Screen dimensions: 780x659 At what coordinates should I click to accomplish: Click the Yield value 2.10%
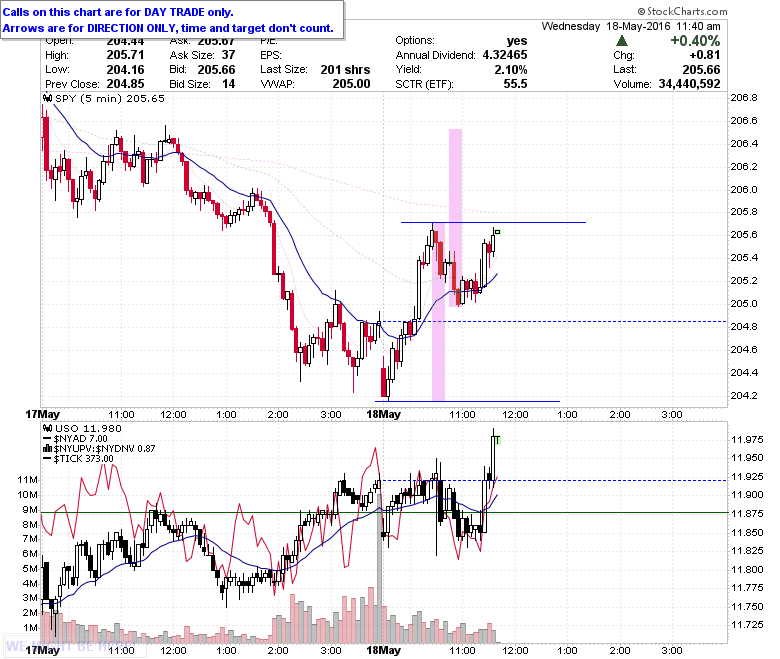pyautogui.click(x=511, y=70)
